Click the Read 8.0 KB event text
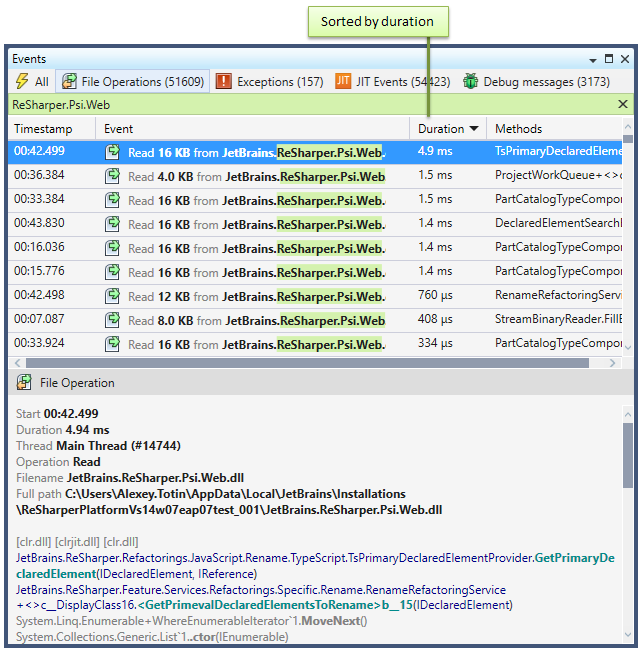This screenshot has height=650, width=640. click(257, 321)
